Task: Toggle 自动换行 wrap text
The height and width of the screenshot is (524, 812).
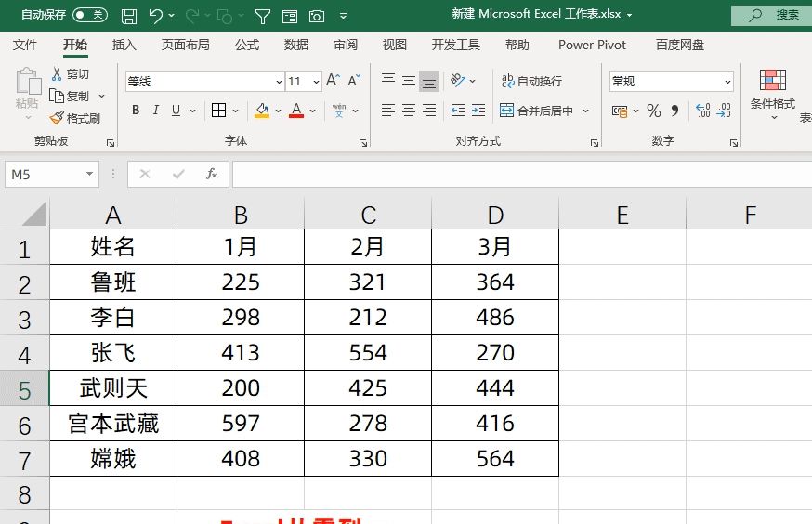Action: (531, 81)
